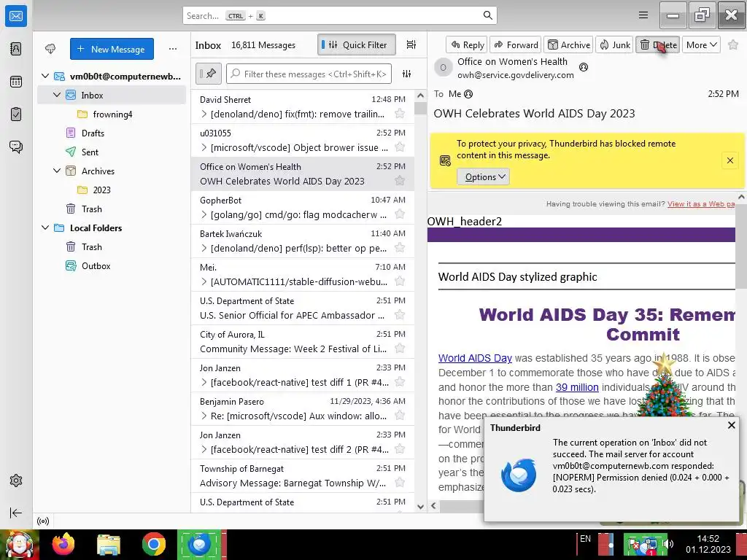This screenshot has height=560, width=747.
Task: Open the file manager from taskbar
Action: coord(109,544)
